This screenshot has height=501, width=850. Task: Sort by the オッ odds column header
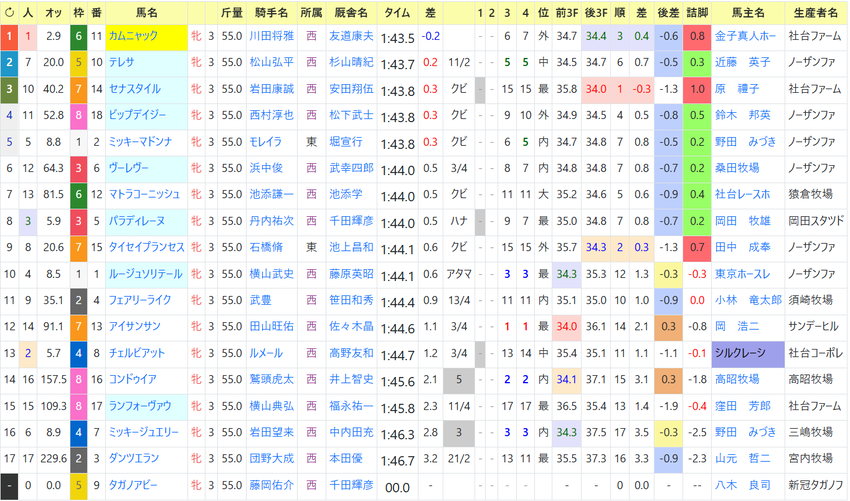pyautogui.click(x=53, y=12)
